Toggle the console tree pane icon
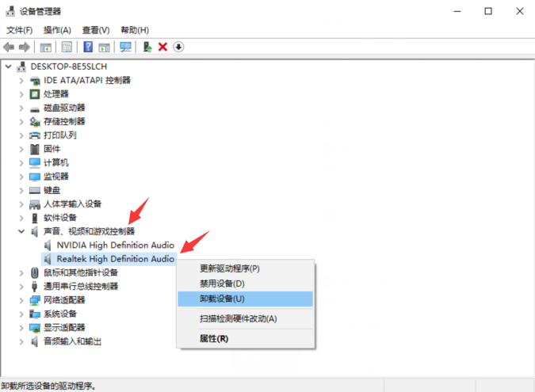 coord(46,47)
